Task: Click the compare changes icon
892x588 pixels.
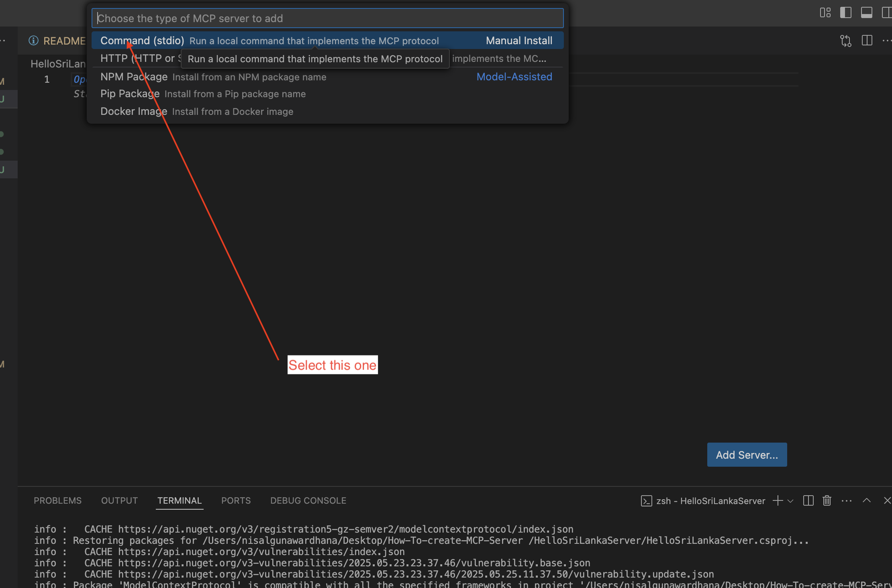Action: 846,41
